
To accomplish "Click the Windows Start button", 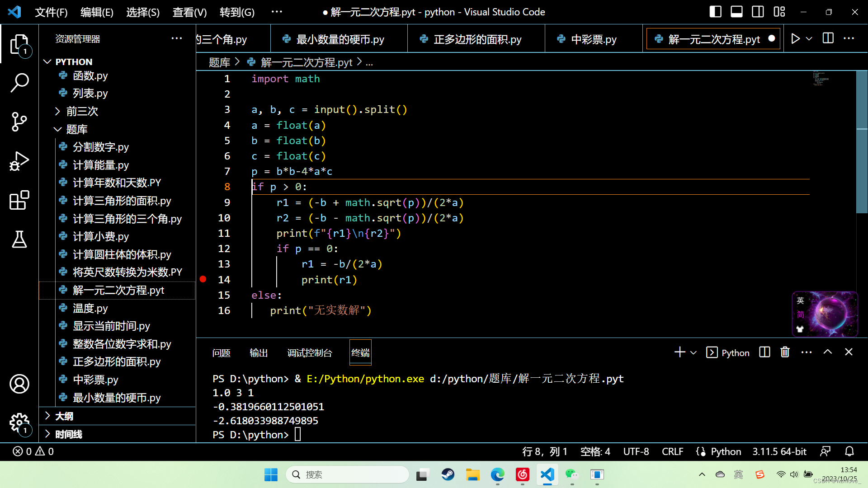I will coord(271,474).
